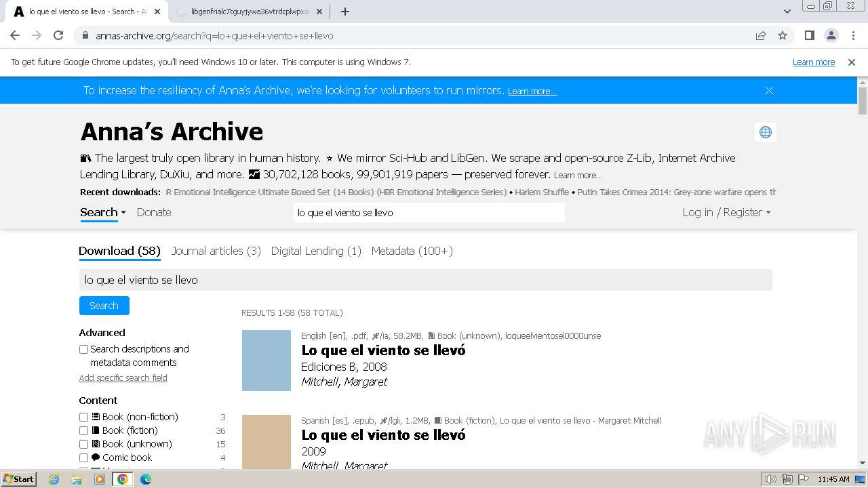Switch to Download (58) tab
The width and height of the screenshot is (868, 488).
pos(119,251)
